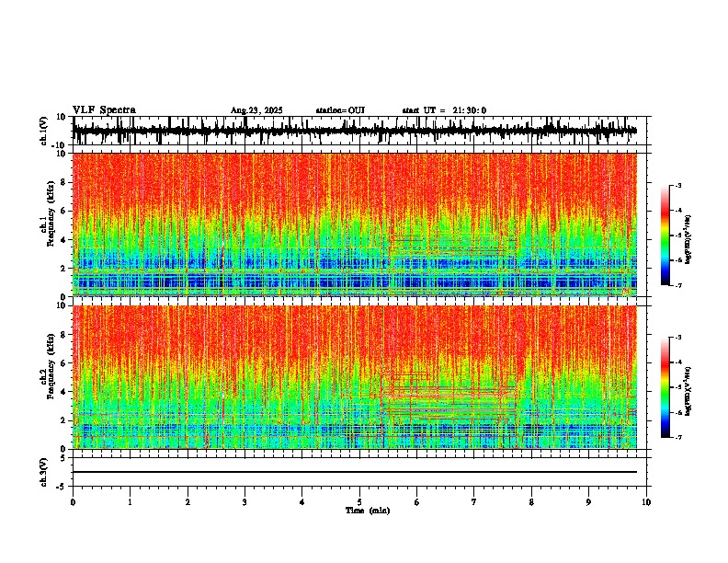Click the "VLF Spectra" plot title
The image size is (728, 563).
pyautogui.click(x=104, y=110)
